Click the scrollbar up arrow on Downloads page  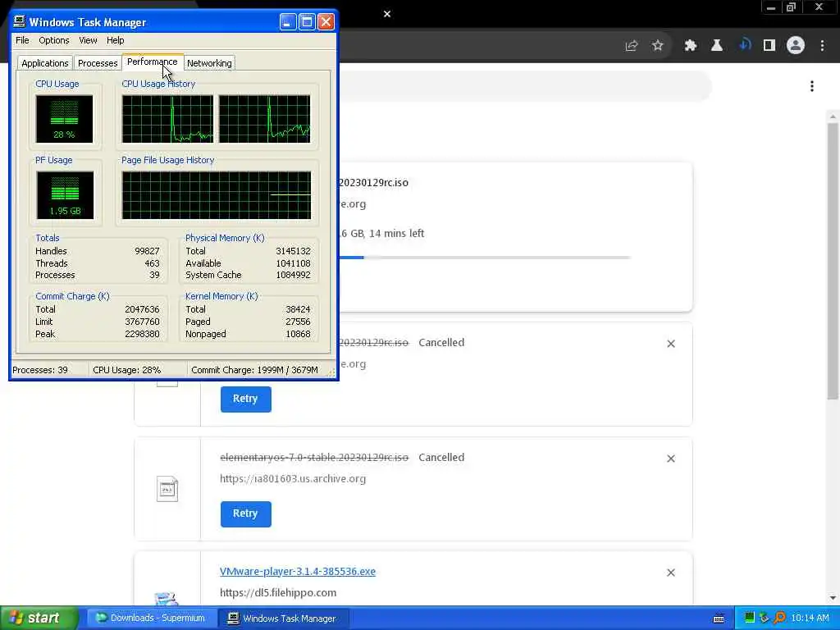coord(833,116)
